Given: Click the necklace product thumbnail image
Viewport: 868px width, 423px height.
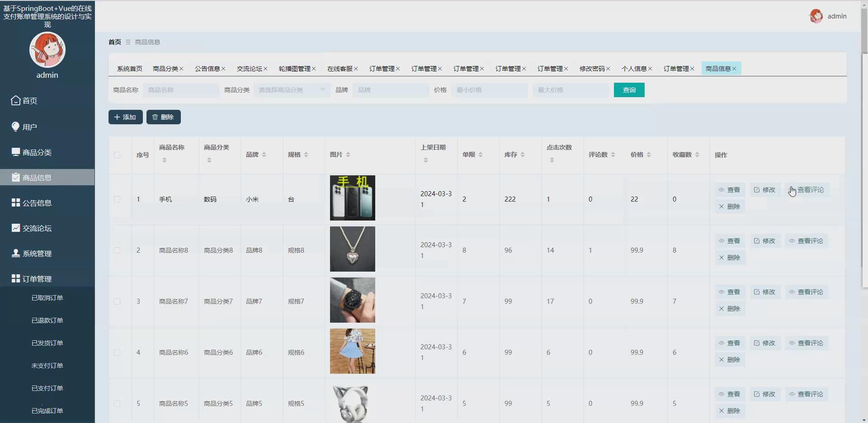Looking at the screenshot, I should pos(353,249).
